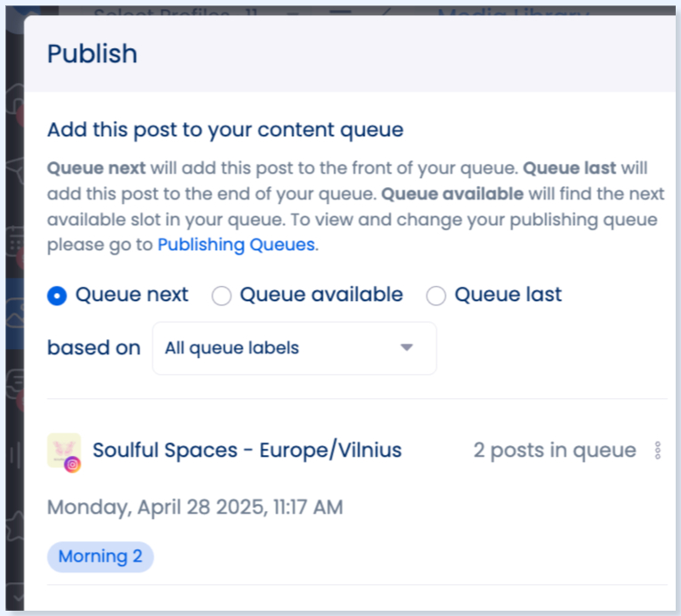This screenshot has width=681, height=616.
Task: Select the Queue next radio button
Action: click(57, 296)
